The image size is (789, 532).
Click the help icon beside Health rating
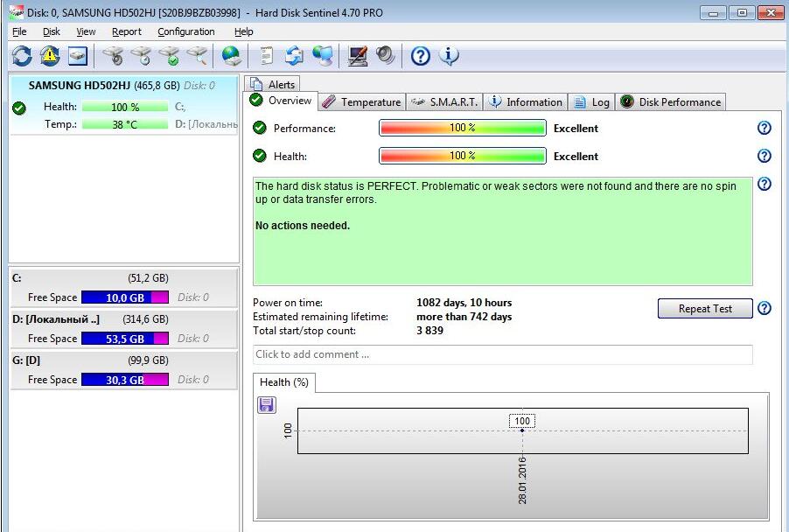tap(765, 156)
